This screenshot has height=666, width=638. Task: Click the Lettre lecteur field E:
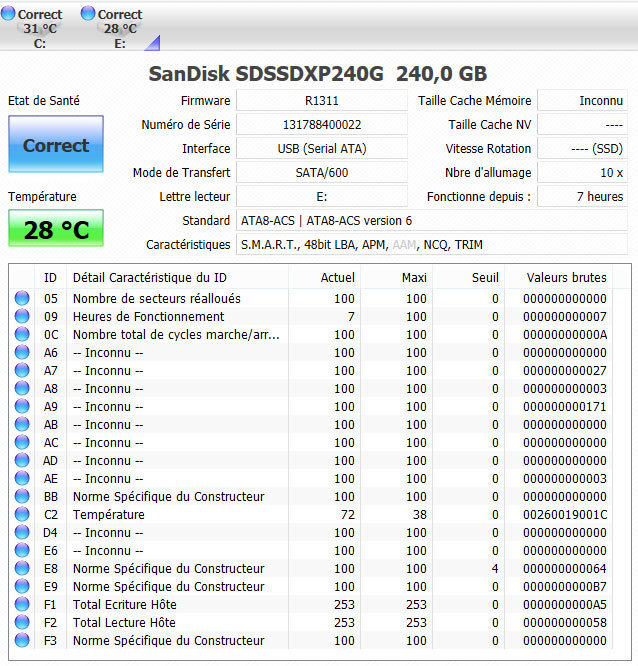coord(322,197)
